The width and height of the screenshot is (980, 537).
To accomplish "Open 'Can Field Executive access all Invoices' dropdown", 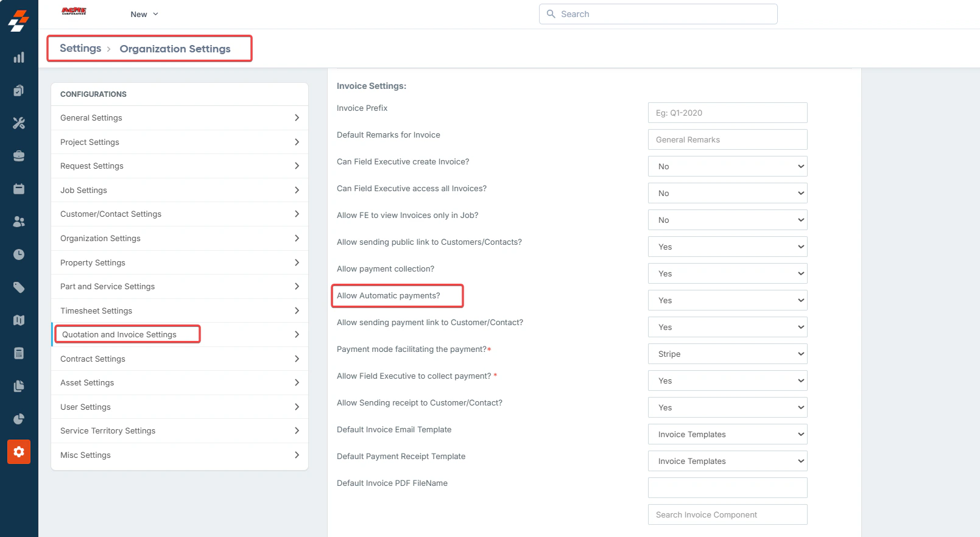I will [727, 193].
